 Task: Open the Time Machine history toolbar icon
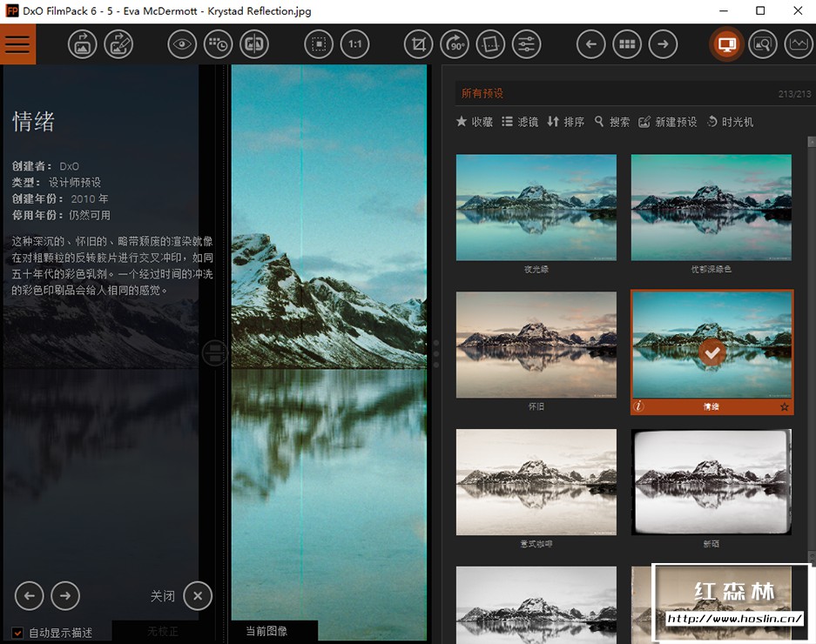coord(218,44)
